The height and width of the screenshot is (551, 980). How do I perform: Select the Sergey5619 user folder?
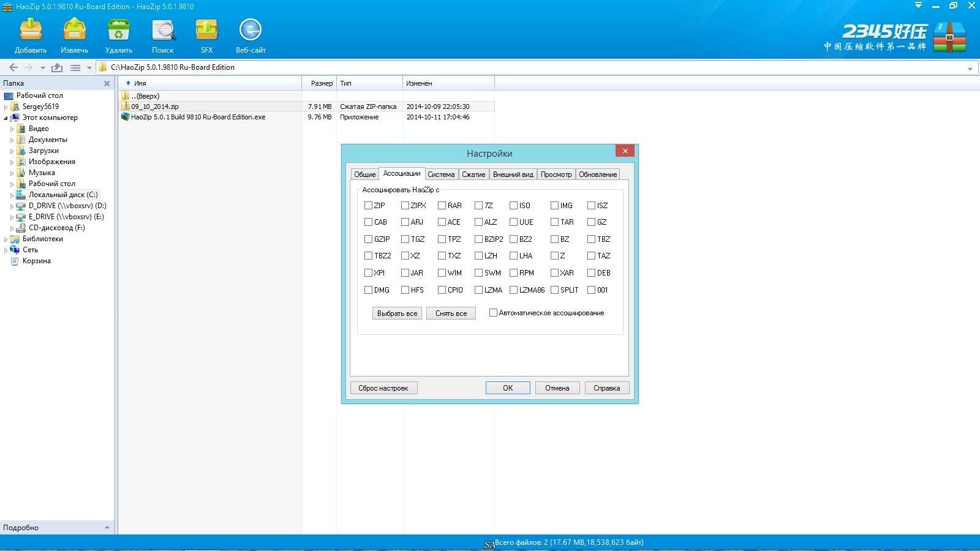(x=40, y=107)
